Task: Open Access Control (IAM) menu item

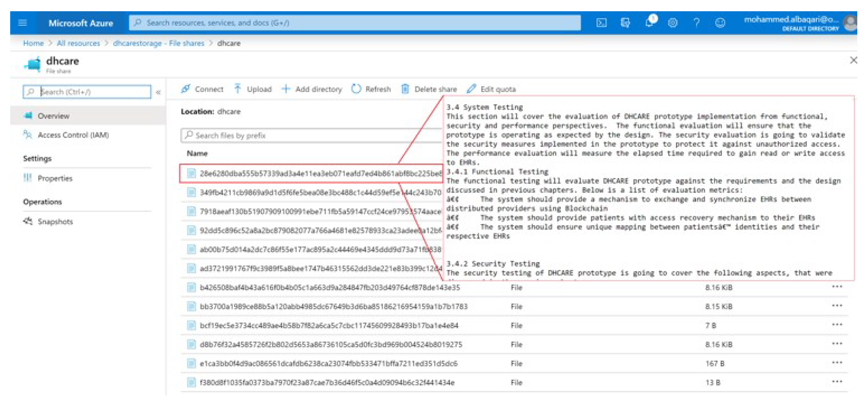Action: click(x=73, y=135)
